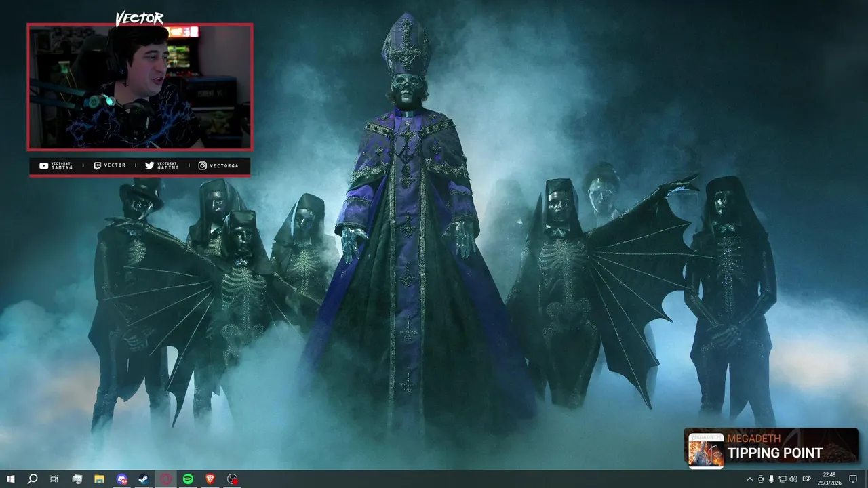Open the volume speaker tray icon

(793, 479)
